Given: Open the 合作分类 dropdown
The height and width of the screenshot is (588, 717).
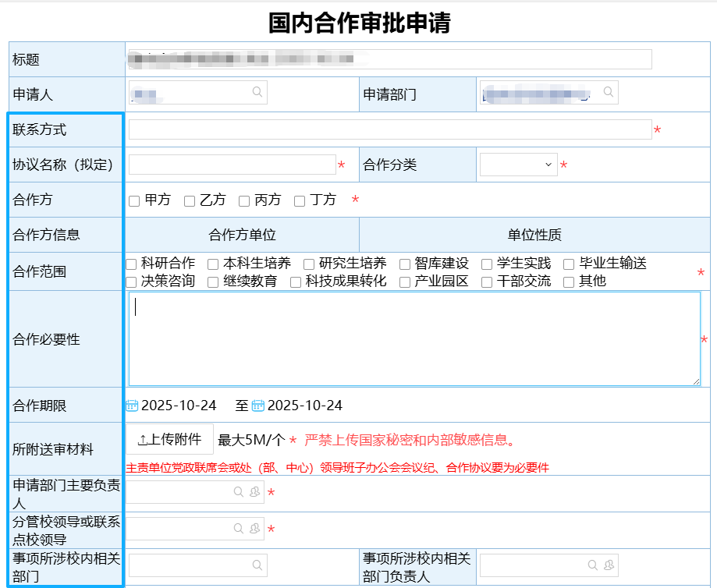Looking at the screenshot, I should tap(518, 165).
